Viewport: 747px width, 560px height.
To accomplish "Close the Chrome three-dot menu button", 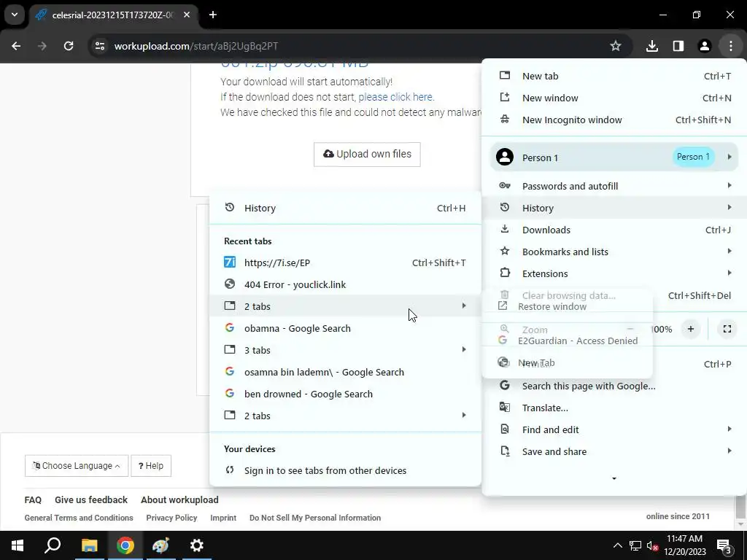I will 730,46.
